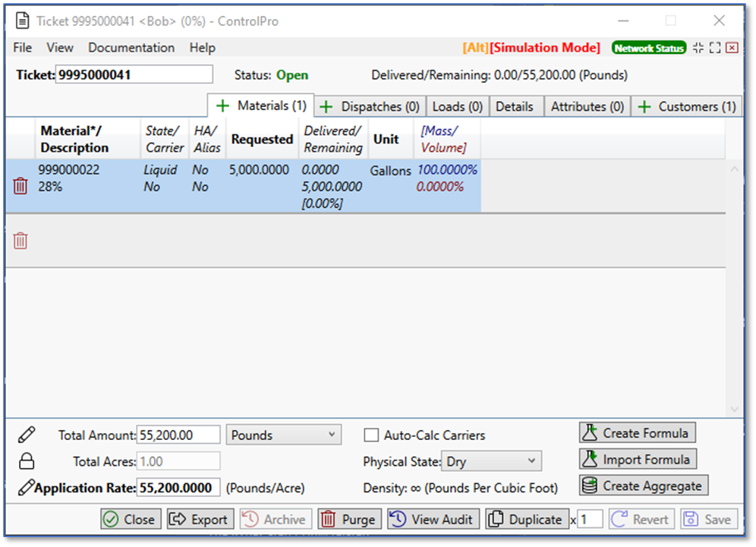Switch to the Loads (0) tab
This screenshot has height=547, width=756.
coord(458,107)
